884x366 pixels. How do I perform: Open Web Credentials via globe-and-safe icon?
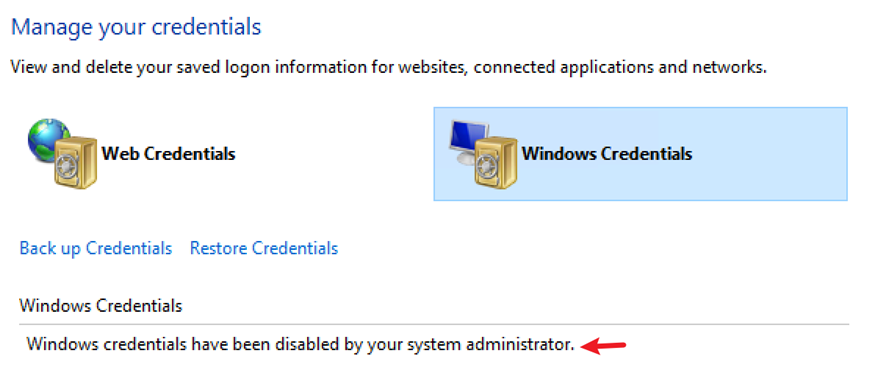point(63,153)
